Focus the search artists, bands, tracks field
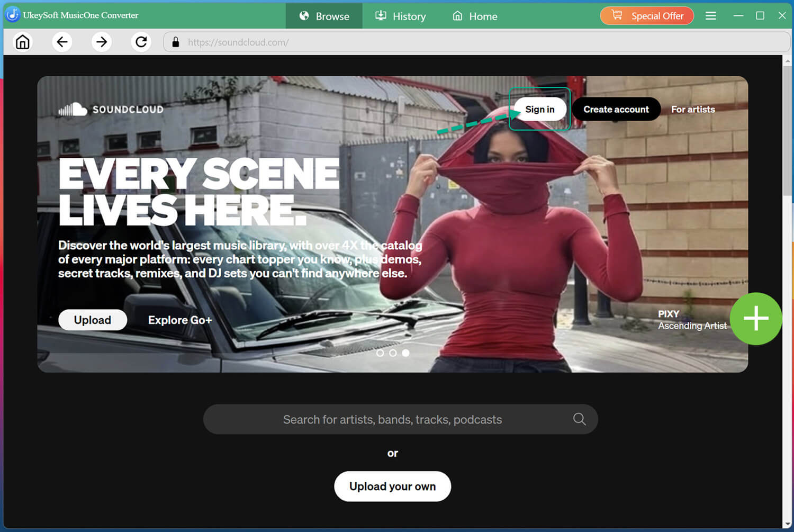This screenshot has width=794, height=532. point(400,419)
